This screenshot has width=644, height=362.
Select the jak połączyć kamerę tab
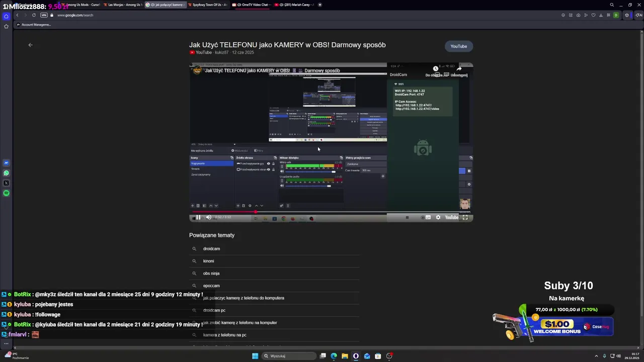(x=165, y=5)
